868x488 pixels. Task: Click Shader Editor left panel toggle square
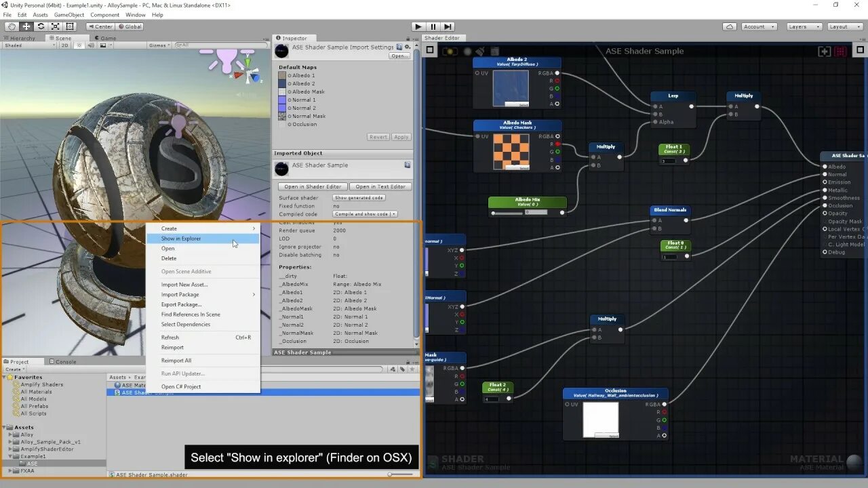(x=430, y=50)
